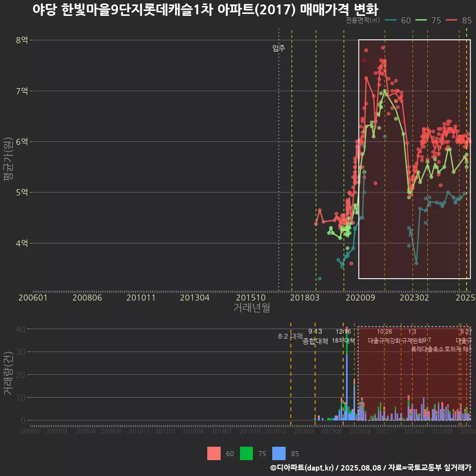Click 201407 on the volume chart's x-axis

tap(222, 431)
